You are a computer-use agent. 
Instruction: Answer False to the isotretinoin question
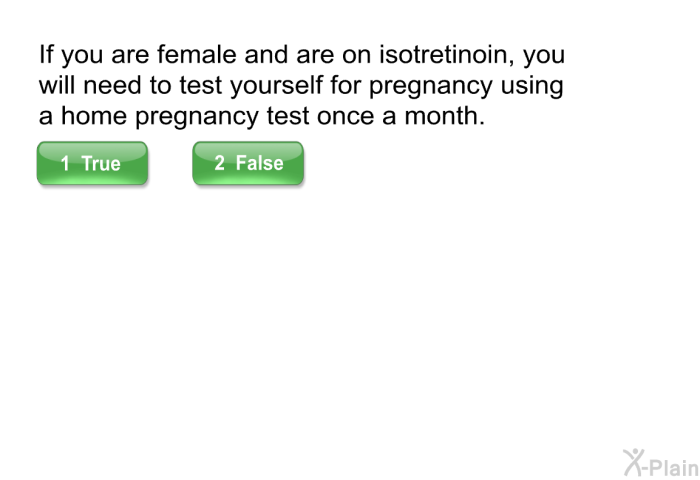[248, 163]
